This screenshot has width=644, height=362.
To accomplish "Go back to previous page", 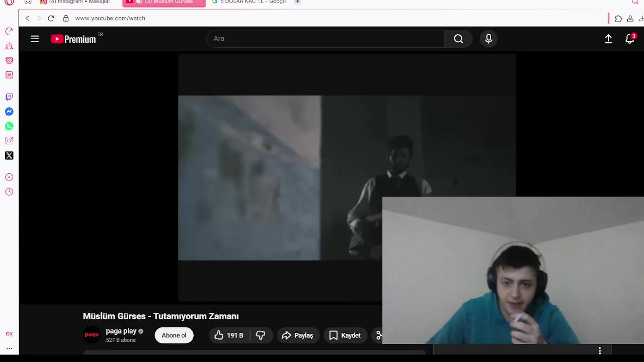I will point(28,18).
